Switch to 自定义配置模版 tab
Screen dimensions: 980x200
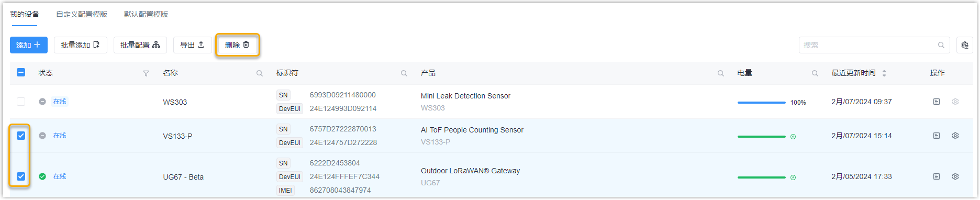point(82,14)
